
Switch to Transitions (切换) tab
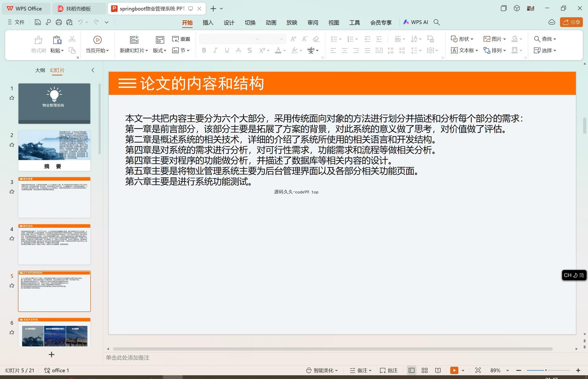250,23
